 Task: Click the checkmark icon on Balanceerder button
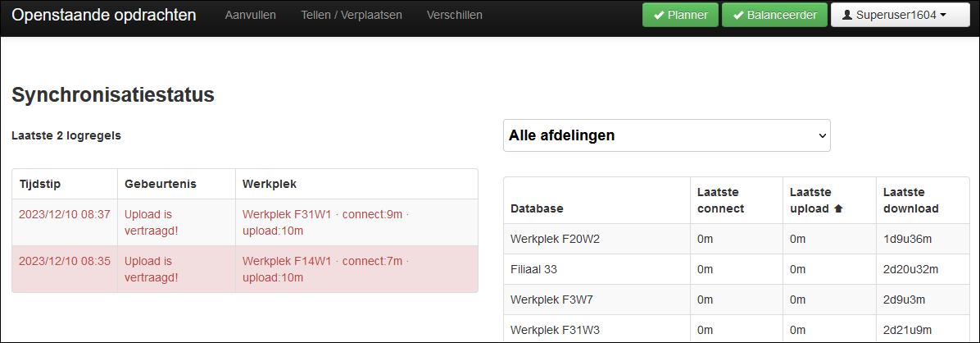click(737, 16)
